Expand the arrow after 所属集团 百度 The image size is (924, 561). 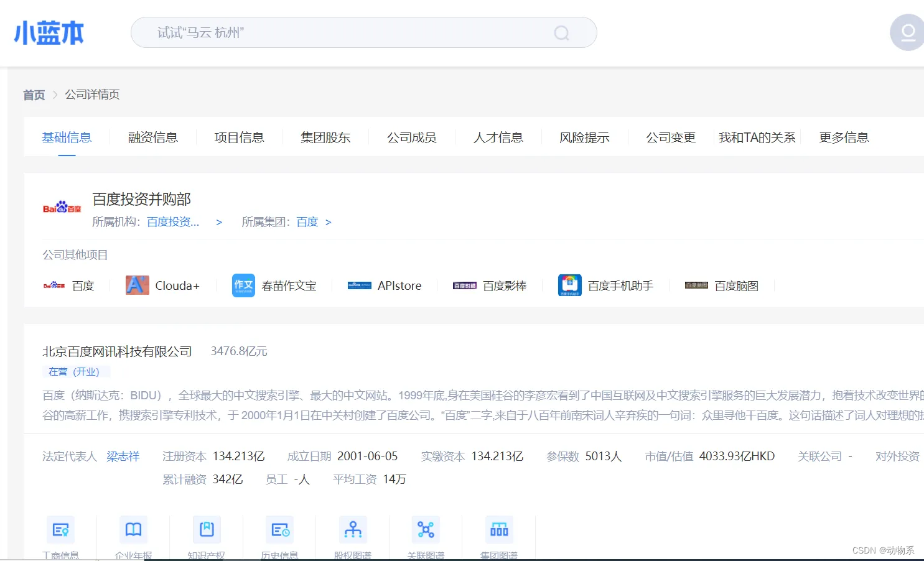click(x=329, y=222)
